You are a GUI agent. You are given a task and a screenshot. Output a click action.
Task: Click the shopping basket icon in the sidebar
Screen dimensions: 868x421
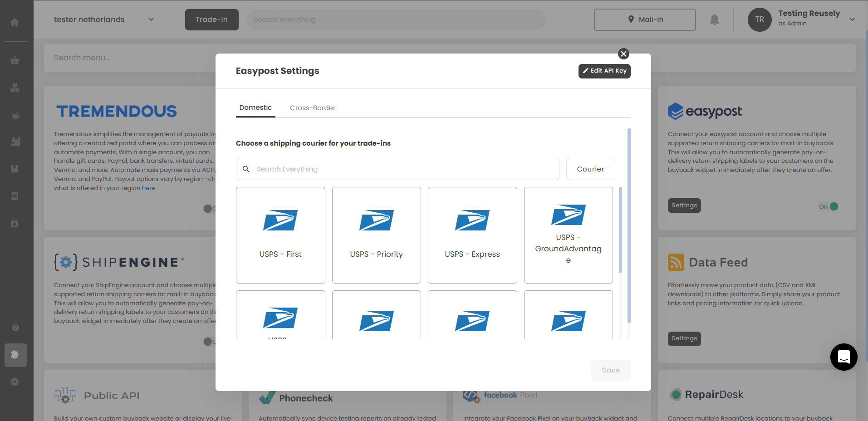[x=15, y=60]
